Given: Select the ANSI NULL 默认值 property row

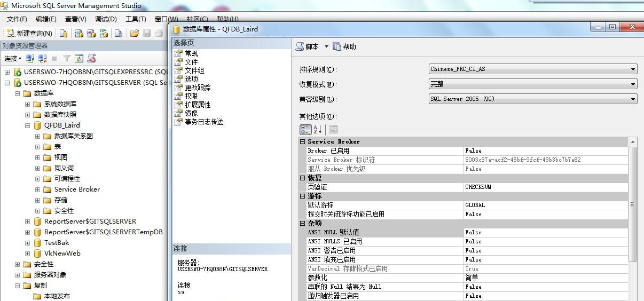Looking at the screenshot, I should pyautogui.click(x=464, y=232).
